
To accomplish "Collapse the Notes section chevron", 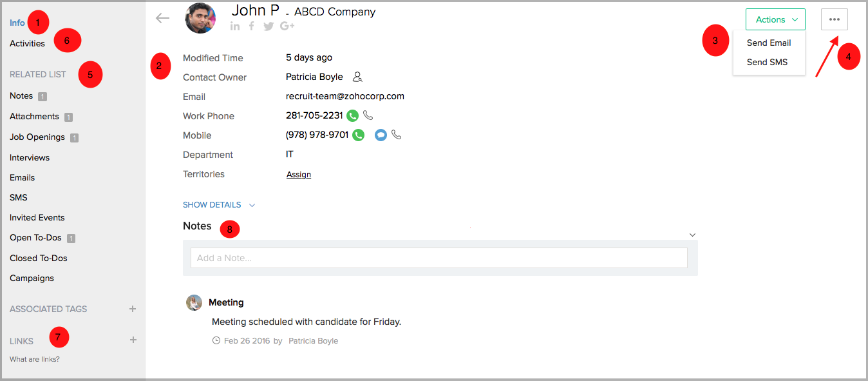I will coord(692,235).
